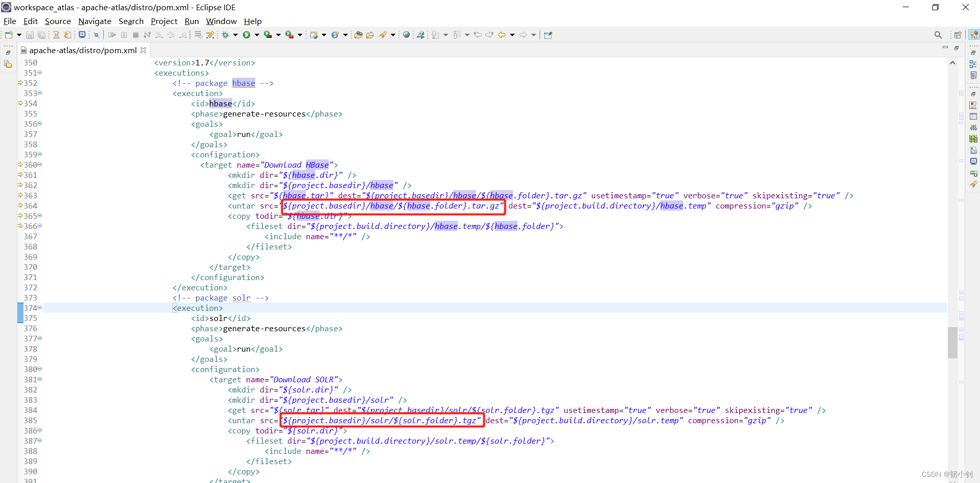Viewport: 980px width, 483px height.
Task: Expand the New file dropdown arrow
Action: 19,35
